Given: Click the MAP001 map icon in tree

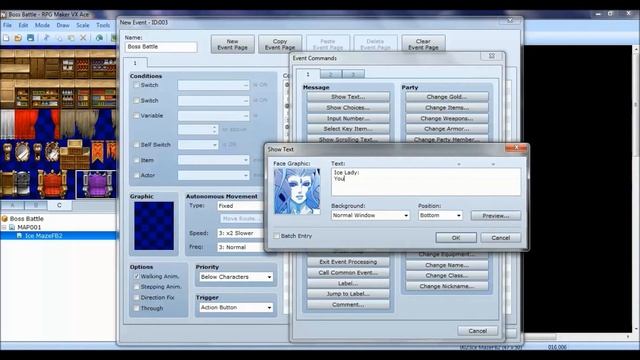Looking at the screenshot, I should point(12,227).
